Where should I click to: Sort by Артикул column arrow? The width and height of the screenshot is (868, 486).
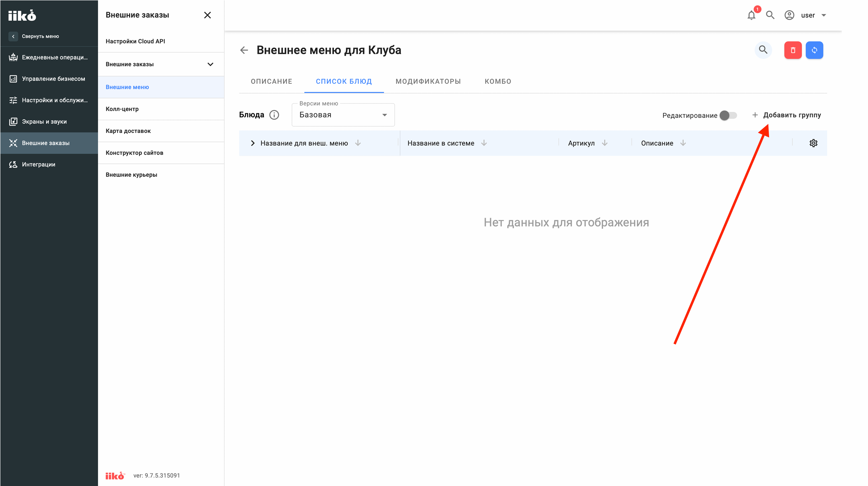605,143
